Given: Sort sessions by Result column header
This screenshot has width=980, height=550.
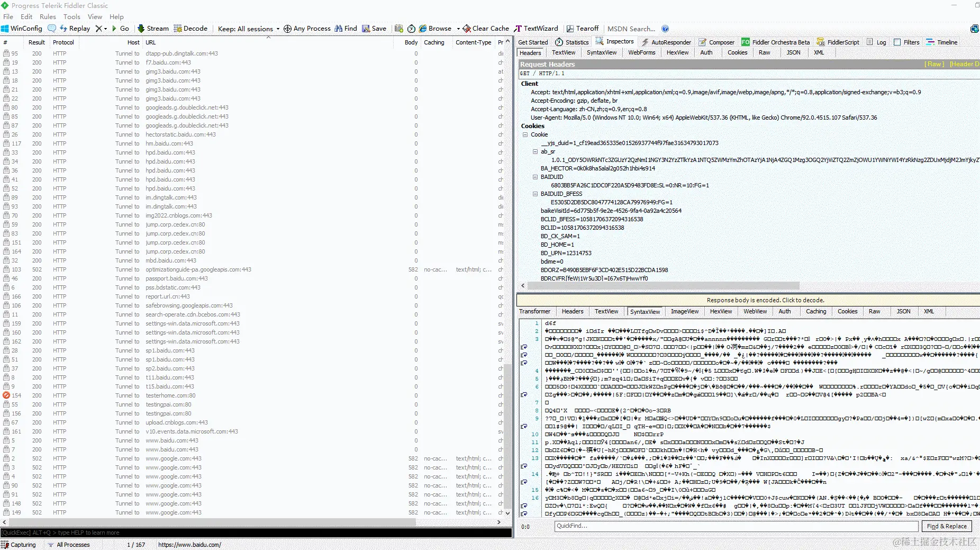Looking at the screenshot, I should [x=37, y=42].
